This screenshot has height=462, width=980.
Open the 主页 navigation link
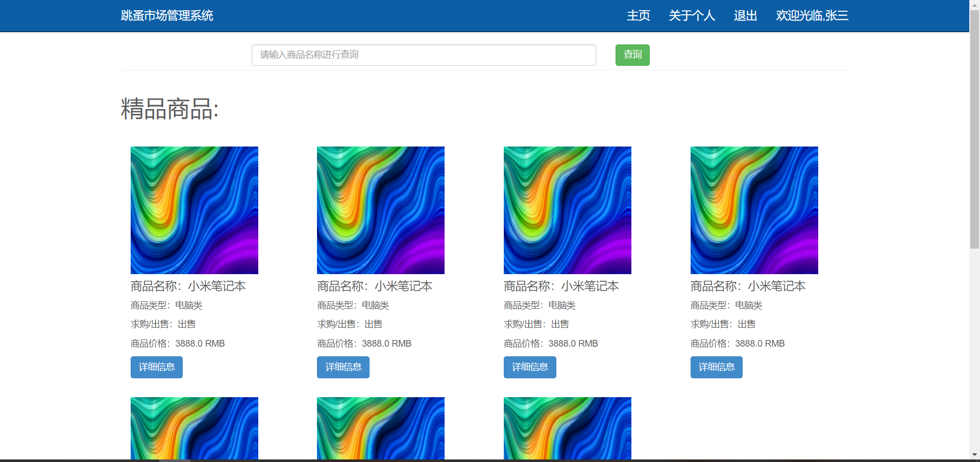639,16
